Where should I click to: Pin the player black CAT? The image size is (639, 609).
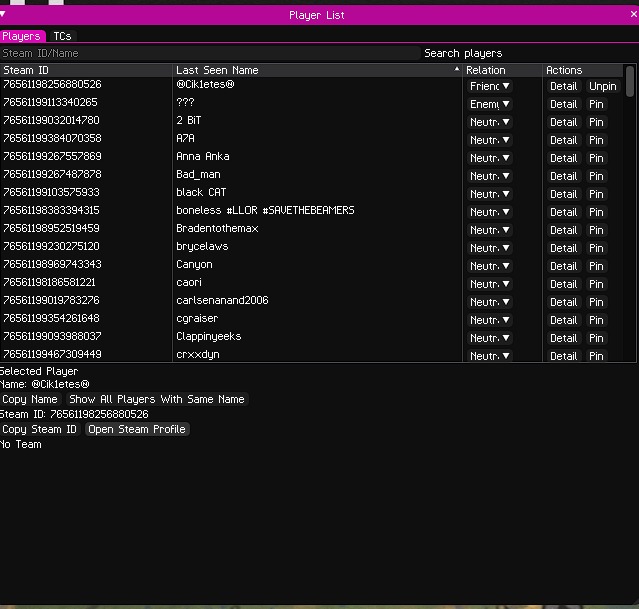coord(596,194)
